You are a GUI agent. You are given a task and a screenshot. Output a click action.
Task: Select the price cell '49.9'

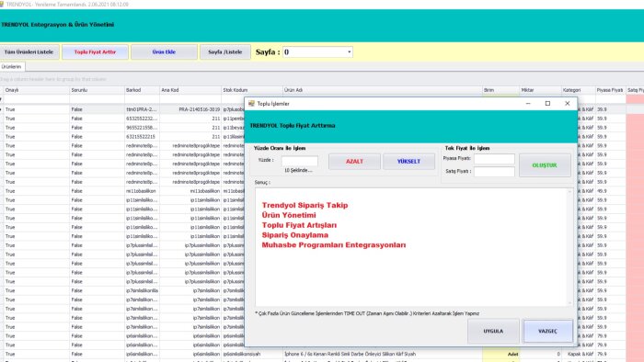coord(610,191)
